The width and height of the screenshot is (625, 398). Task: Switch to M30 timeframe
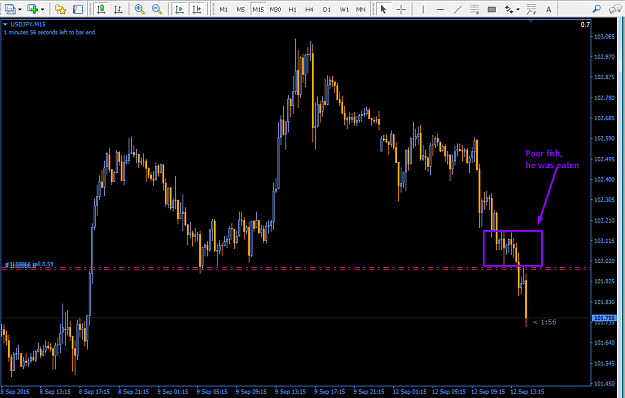[x=275, y=9]
